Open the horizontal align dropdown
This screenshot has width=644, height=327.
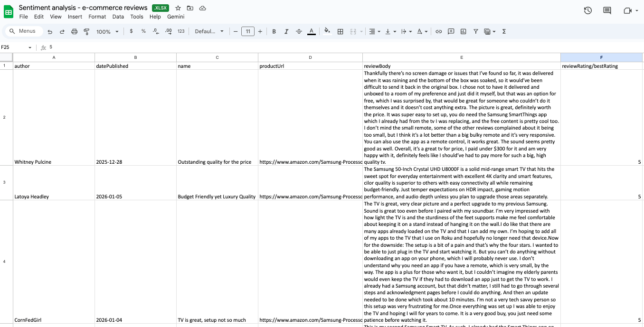tap(374, 31)
